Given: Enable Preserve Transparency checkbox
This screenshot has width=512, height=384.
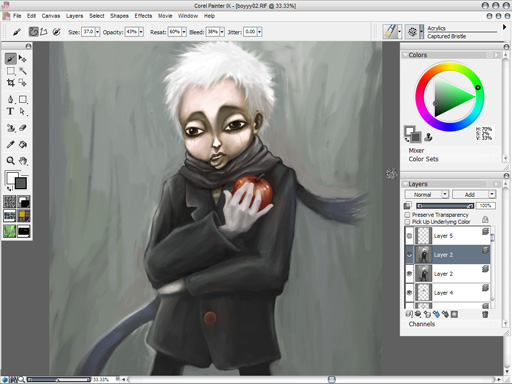Looking at the screenshot, I should tap(407, 215).
